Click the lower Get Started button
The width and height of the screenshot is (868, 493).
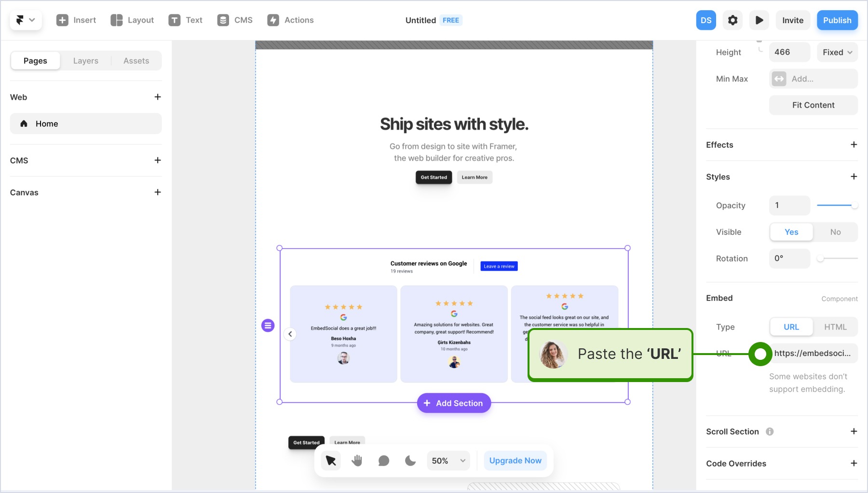(x=306, y=442)
